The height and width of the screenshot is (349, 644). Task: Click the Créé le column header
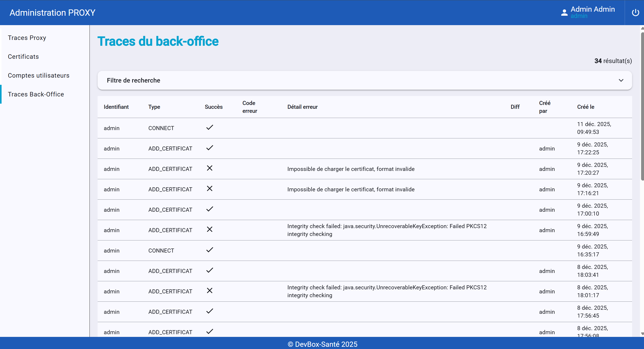click(585, 107)
